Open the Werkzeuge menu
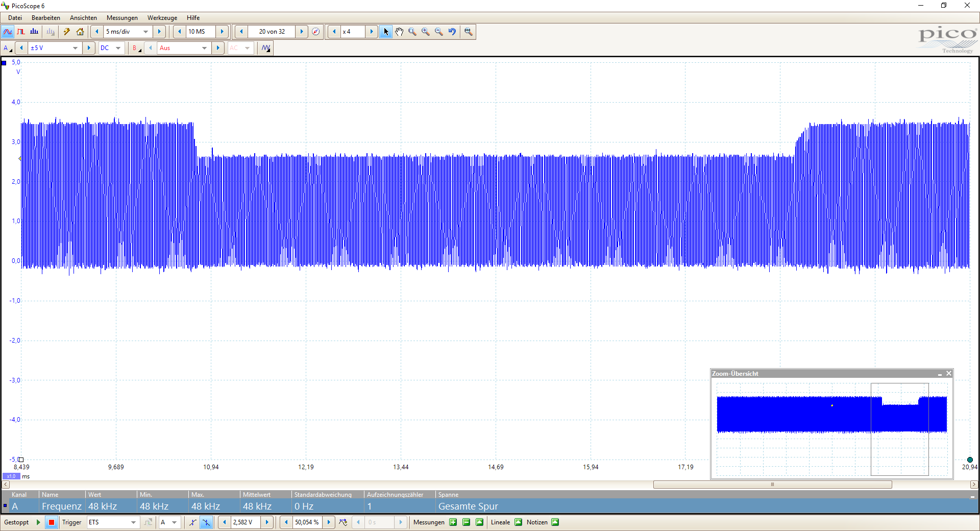The width and height of the screenshot is (980, 531). pos(162,18)
